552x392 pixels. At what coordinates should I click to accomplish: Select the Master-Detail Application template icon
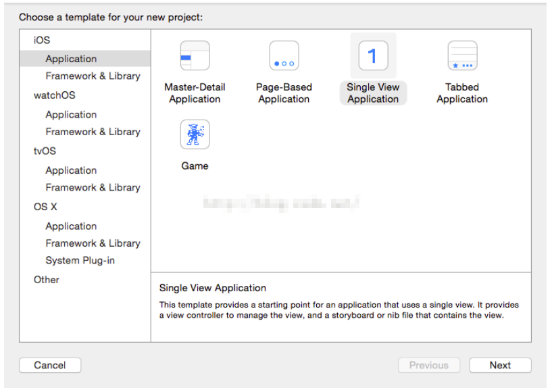195,56
